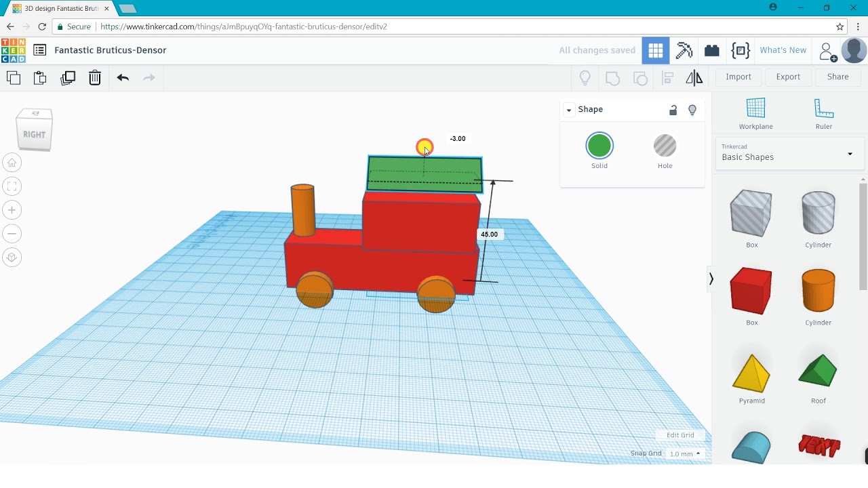Click the Ungroup shapes icon
Image resolution: width=868 pixels, height=488 pixels.
(640, 78)
